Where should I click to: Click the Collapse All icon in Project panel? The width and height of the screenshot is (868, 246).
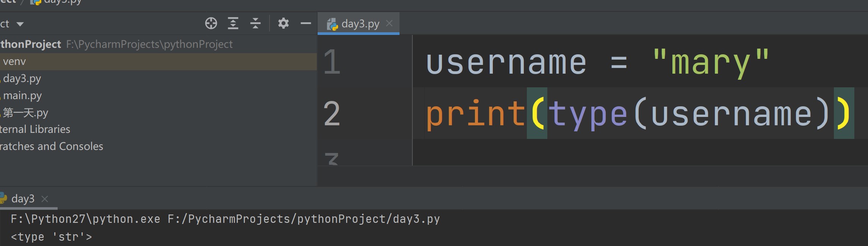[x=255, y=24]
